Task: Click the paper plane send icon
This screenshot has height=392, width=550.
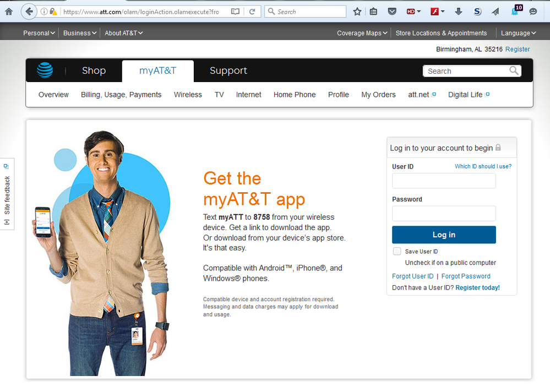Action: [x=495, y=12]
